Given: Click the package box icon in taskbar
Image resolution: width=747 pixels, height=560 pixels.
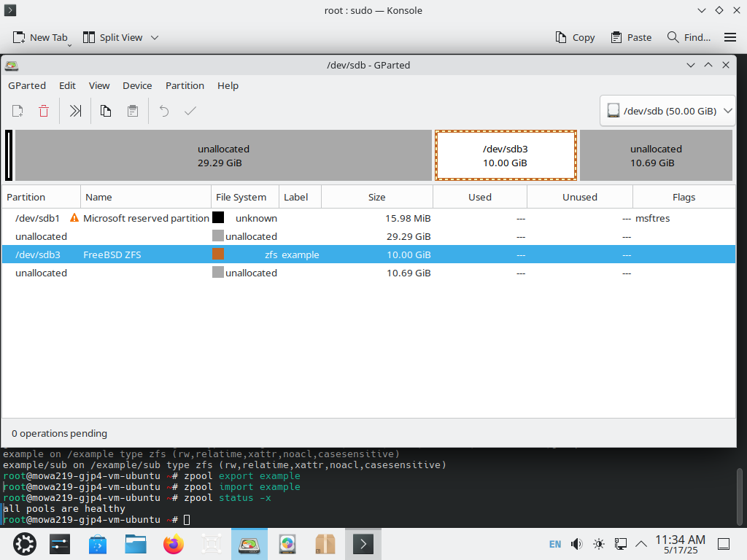Looking at the screenshot, I should (x=325, y=544).
